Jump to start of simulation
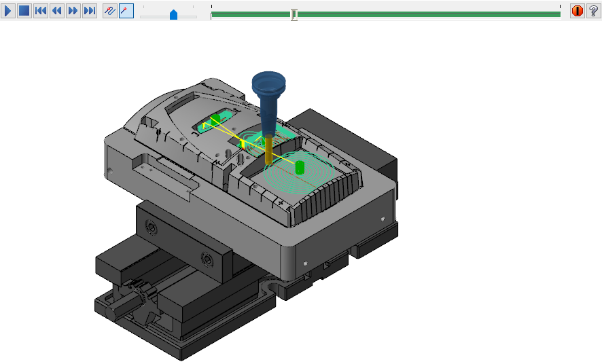Screen dimensions: 602x364 tap(41, 11)
